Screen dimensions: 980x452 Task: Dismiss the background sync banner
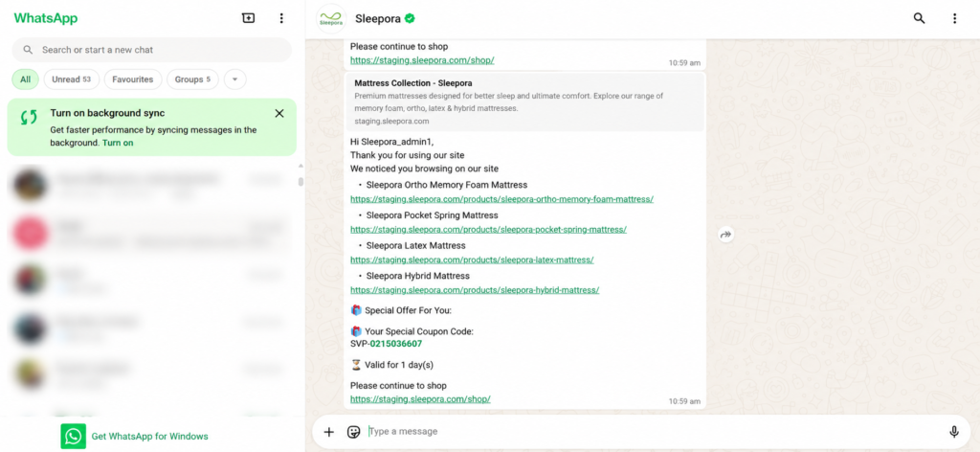coord(279,113)
